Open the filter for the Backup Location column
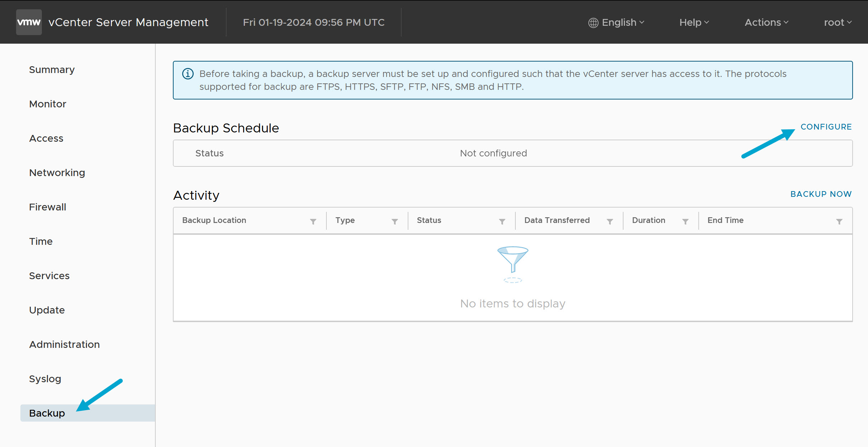The image size is (868, 447). click(313, 221)
